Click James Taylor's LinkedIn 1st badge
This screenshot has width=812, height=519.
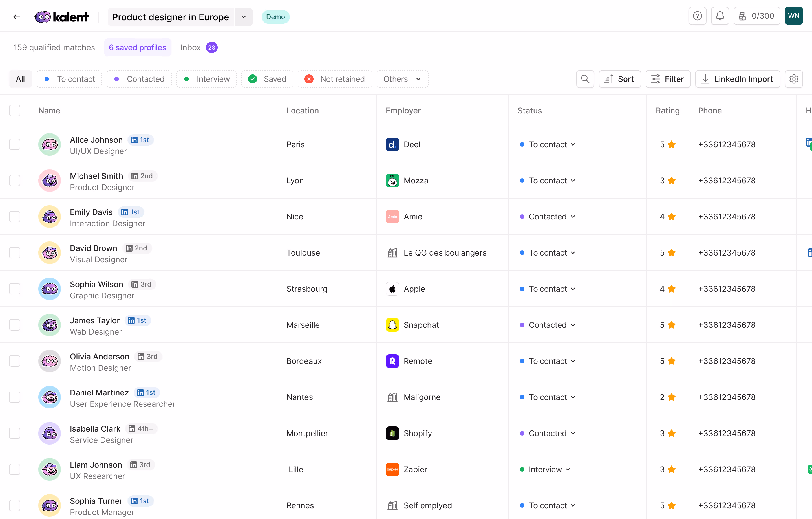click(x=138, y=321)
